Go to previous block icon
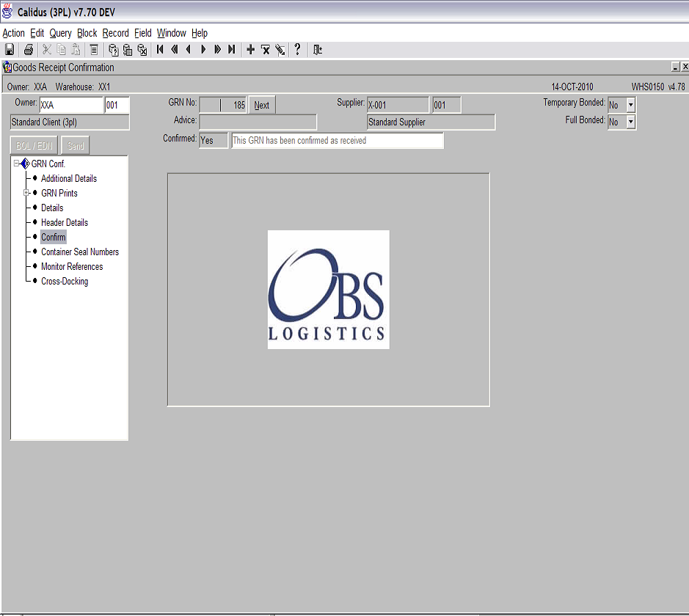 [x=175, y=50]
